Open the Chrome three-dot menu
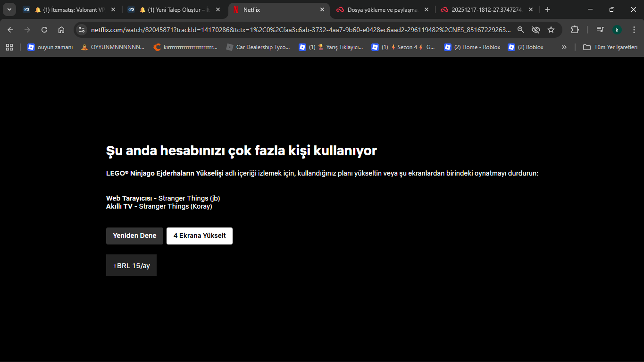 pyautogui.click(x=633, y=30)
